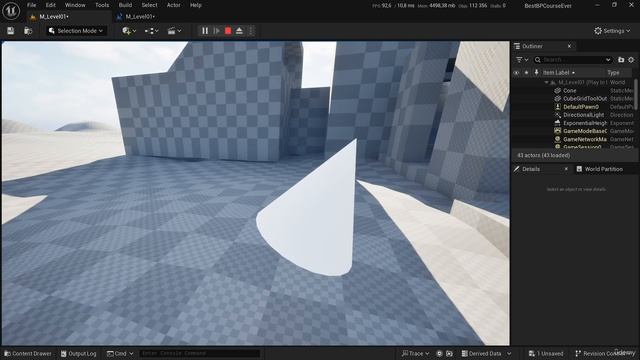
Task: Click the console command input field
Action: click(199, 353)
